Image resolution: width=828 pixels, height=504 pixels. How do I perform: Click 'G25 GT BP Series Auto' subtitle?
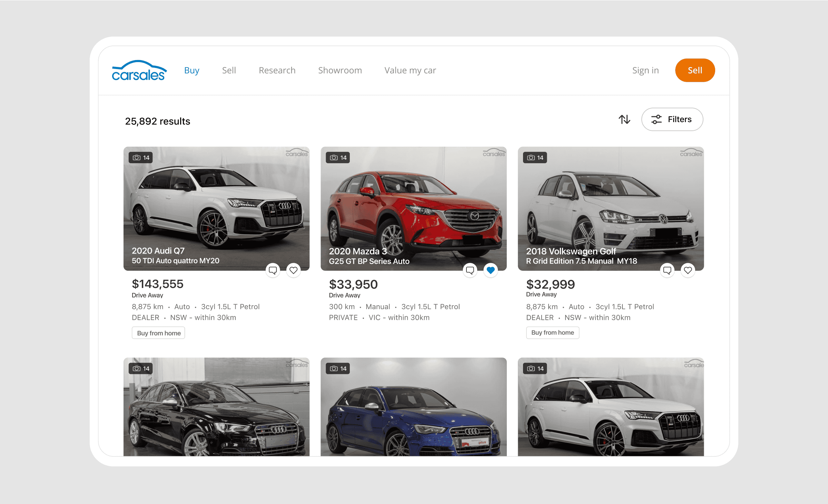[x=369, y=261]
